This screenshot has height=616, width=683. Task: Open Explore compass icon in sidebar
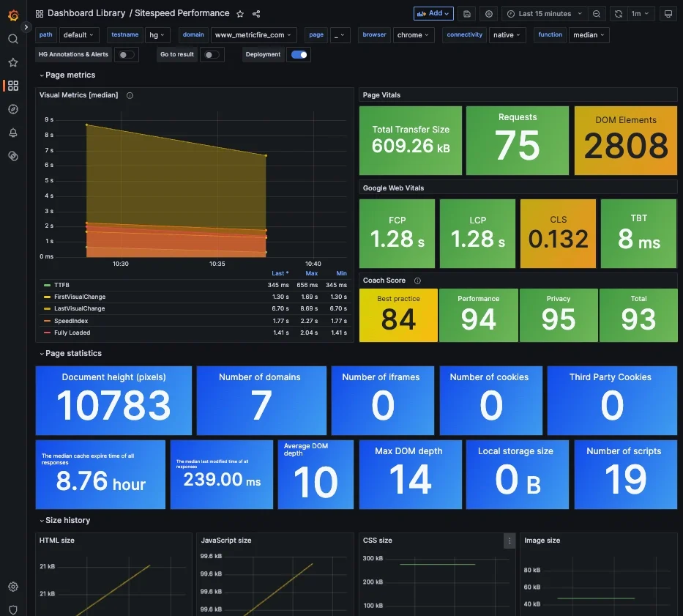point(13,109)
